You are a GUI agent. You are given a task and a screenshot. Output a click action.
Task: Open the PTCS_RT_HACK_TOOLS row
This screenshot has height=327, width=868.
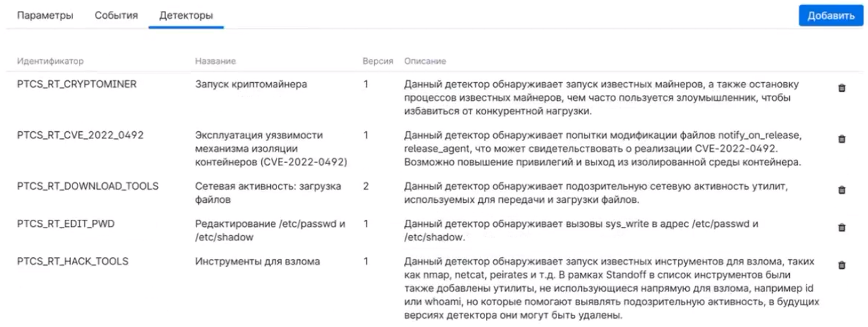point(72,261)
